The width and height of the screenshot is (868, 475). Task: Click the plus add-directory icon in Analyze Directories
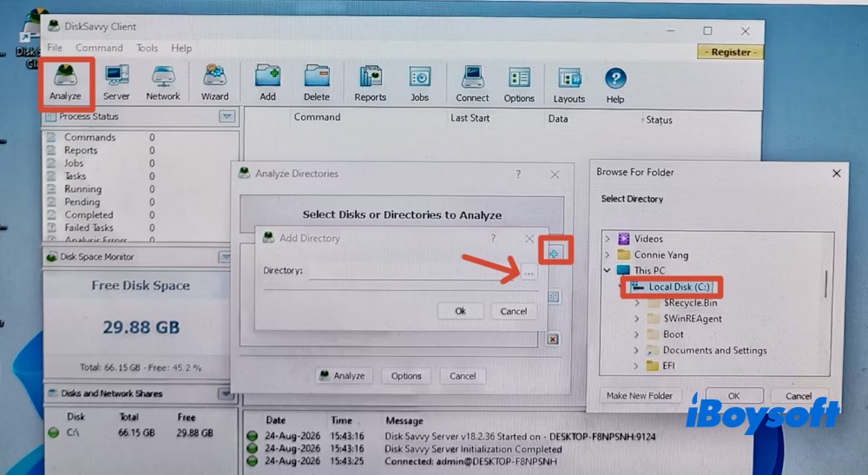[x=554, y=254]
